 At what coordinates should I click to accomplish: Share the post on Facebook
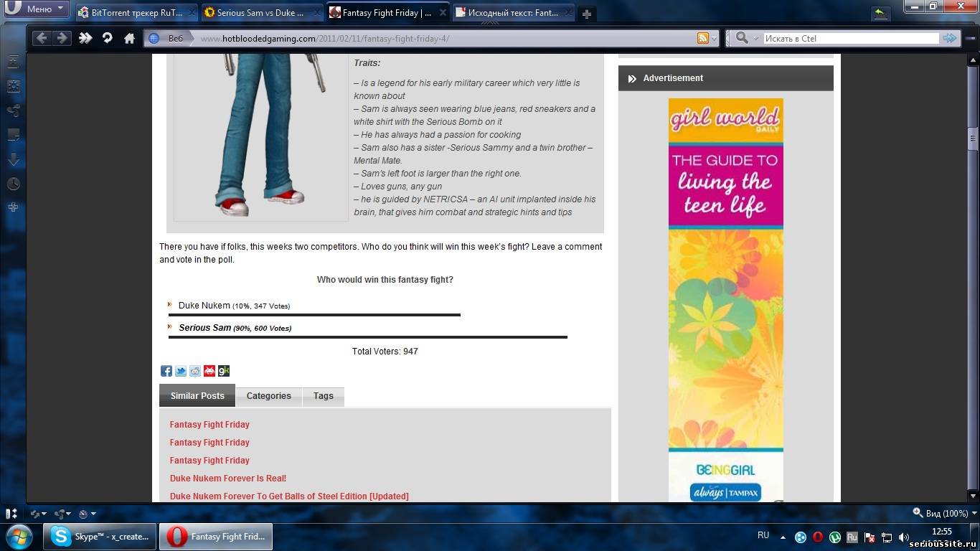point(166,371)
